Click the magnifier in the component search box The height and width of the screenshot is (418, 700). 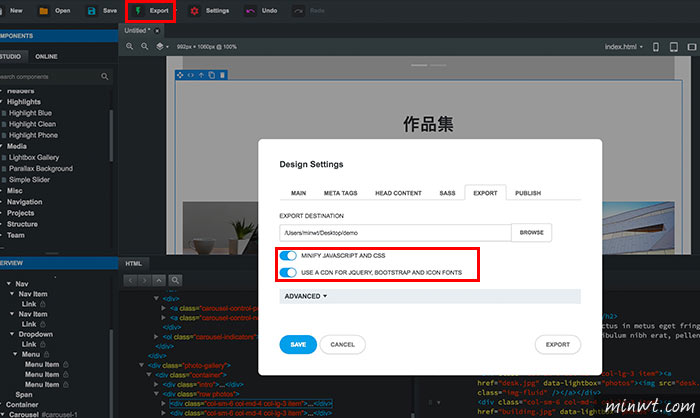104,77
